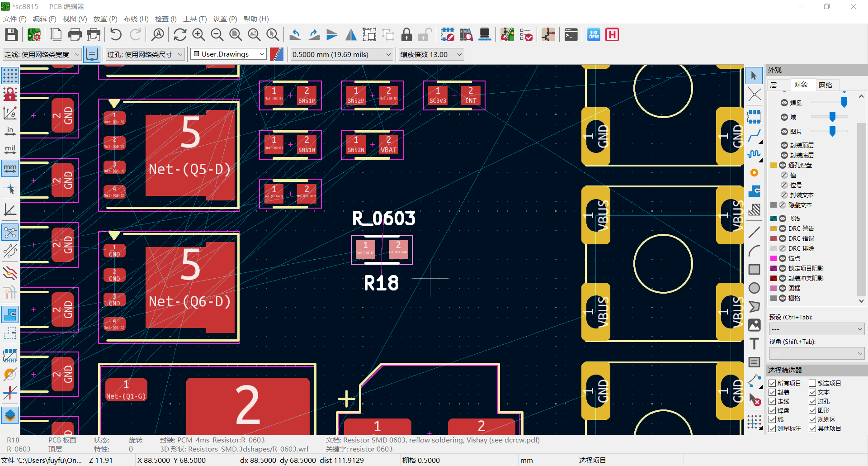The height and width of the screenshot is (466, 868).
Task: Open via size dropdown 过孔: 使用网络类尺寸
Action: [x=145, y=54]
